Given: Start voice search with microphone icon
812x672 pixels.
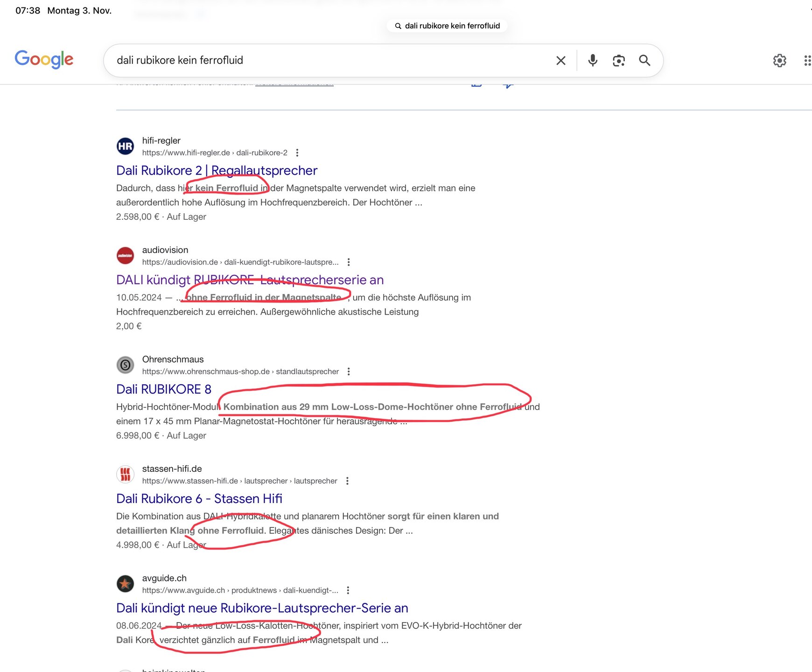Looking at the screenshot, I should pyautogui.click(x=593, y=61).
